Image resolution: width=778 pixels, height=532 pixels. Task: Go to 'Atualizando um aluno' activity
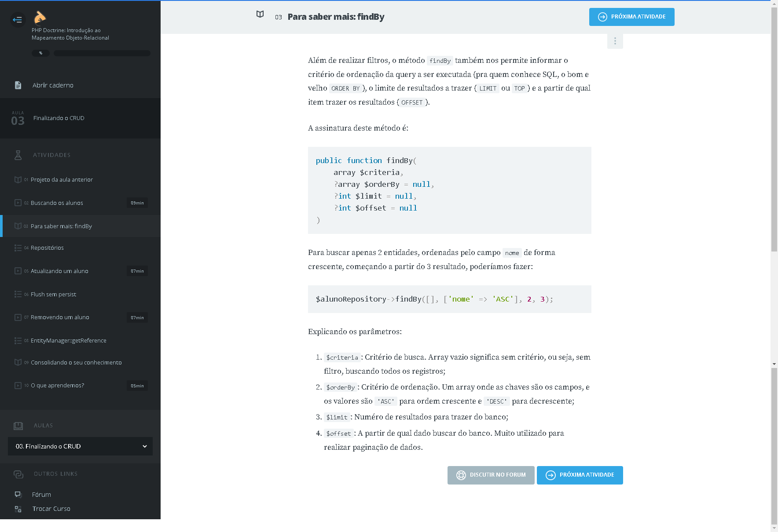click(59, 271)
